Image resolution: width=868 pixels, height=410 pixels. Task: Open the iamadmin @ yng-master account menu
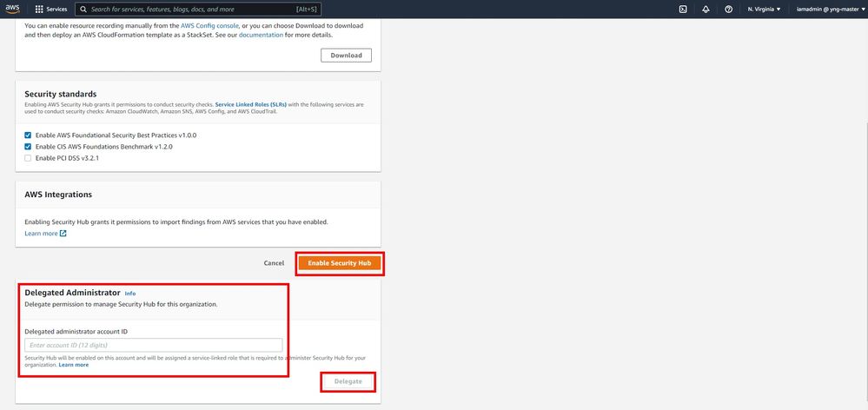click(x=831, y=10)
